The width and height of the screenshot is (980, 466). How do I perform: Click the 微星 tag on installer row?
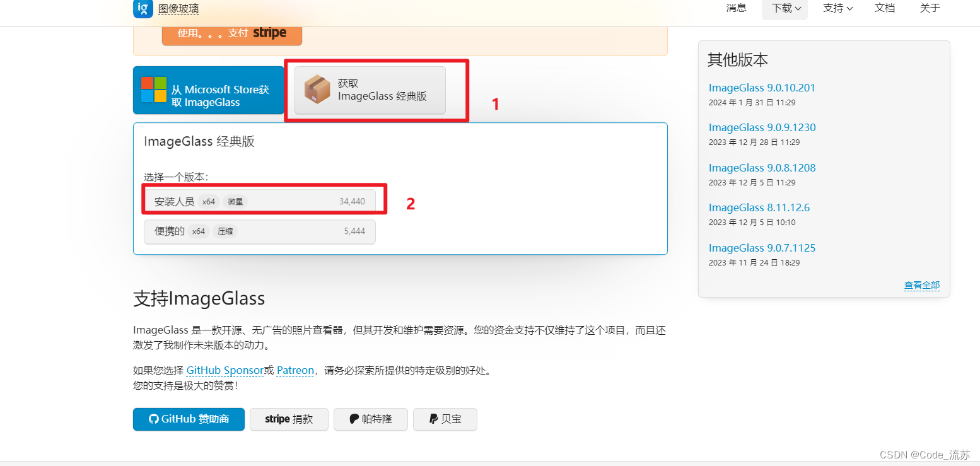(x=235, y=202)
